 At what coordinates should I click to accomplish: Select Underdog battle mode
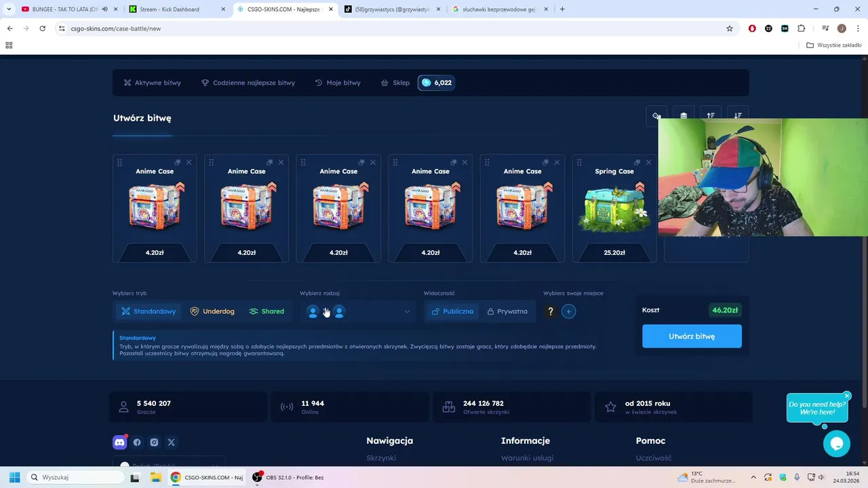(212, 311)
